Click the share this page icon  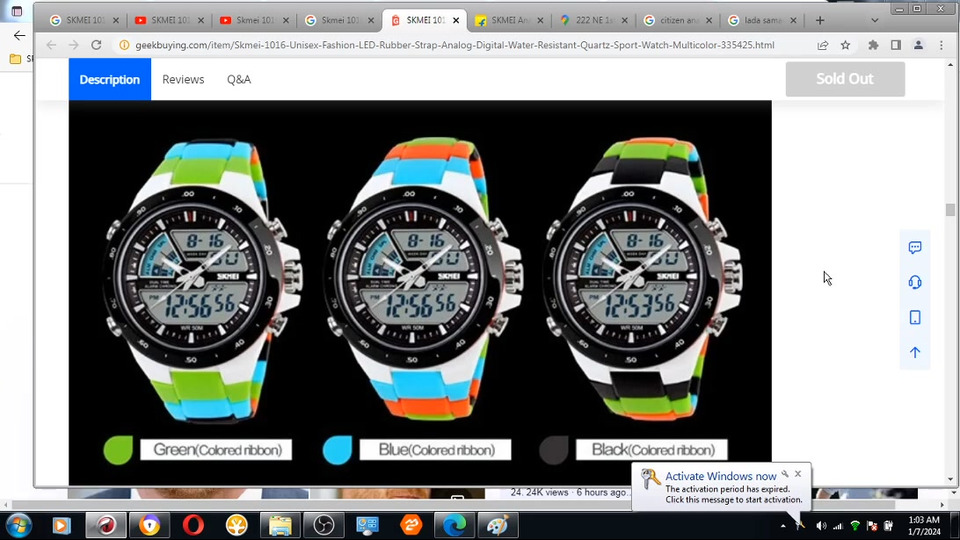pyautogui.click(x=823, y=45)
